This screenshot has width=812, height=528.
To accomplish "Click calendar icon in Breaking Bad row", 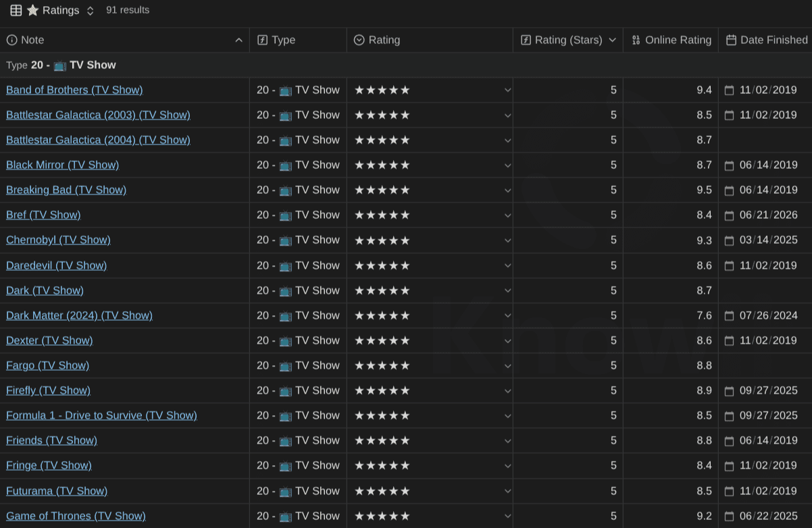I will pos(729,190).
